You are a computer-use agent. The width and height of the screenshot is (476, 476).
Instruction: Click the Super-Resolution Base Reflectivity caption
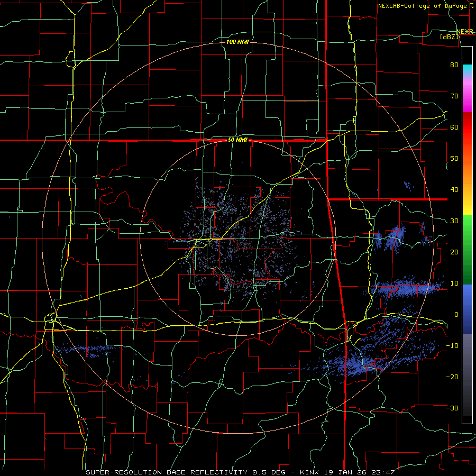click(241, 472)
